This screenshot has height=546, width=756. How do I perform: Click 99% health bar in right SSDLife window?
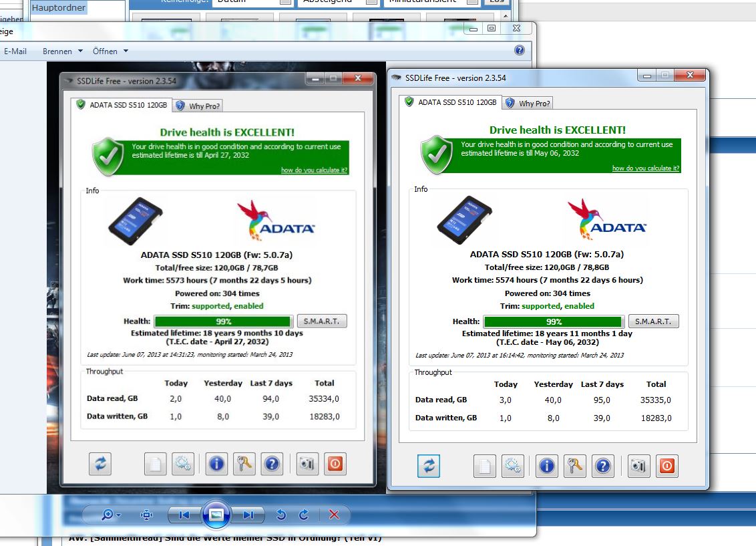(x=554, y=321)
